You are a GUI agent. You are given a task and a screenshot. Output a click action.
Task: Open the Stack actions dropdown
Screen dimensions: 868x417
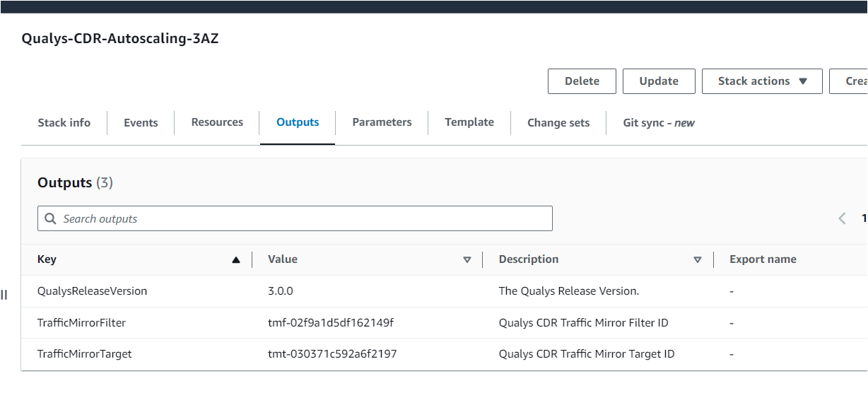[762, 81]
